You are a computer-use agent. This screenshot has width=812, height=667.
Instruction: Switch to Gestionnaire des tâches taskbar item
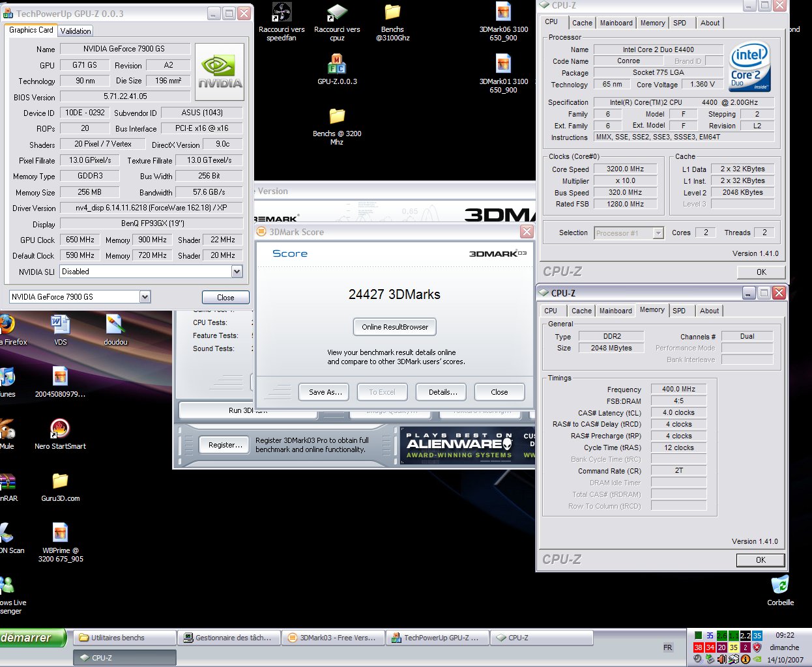[x=229, y=638]
